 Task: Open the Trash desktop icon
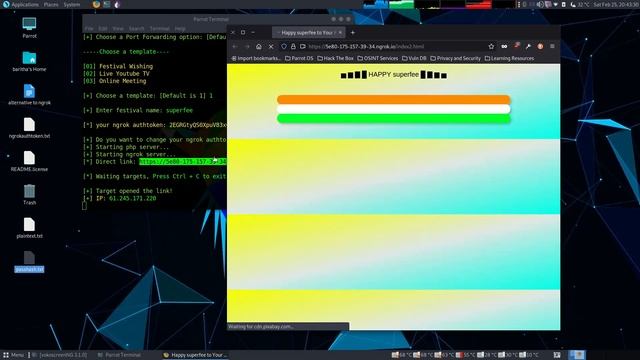29,194
